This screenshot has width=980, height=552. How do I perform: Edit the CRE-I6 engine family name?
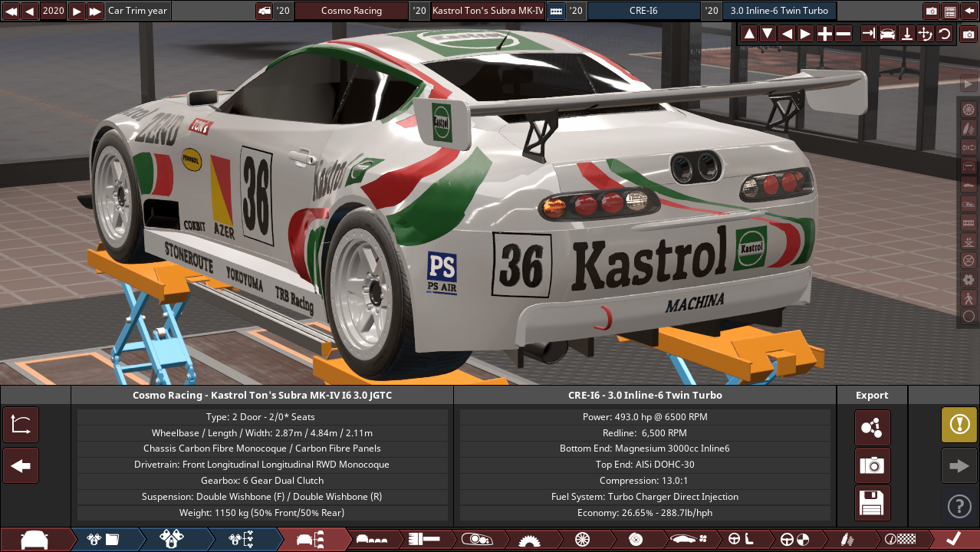[644, 11]
